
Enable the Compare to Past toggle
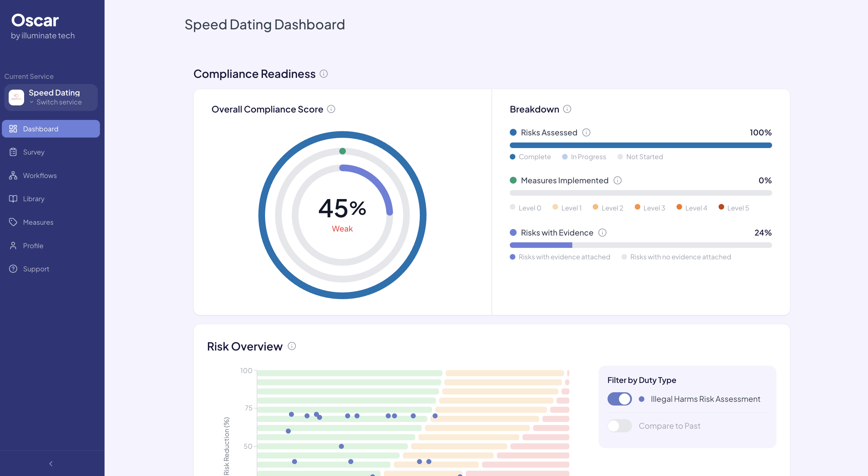(619, 426)
